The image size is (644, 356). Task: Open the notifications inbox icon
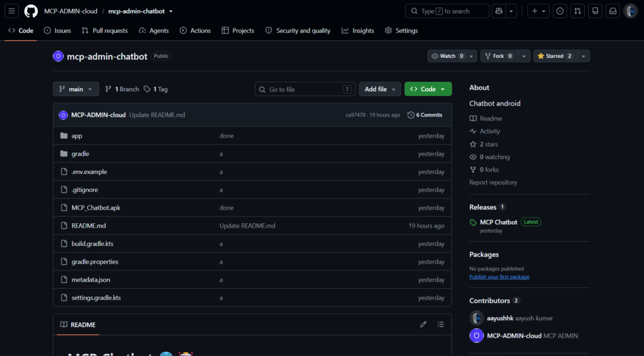(613, 11)
